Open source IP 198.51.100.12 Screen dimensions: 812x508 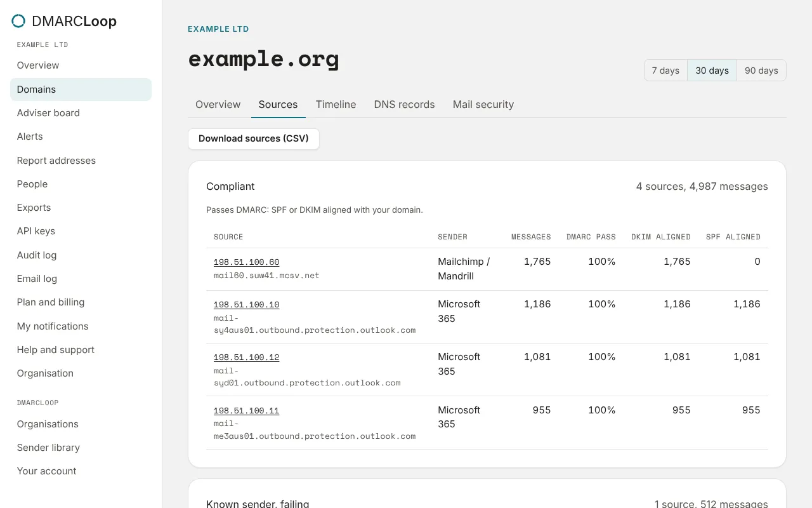[x=246, y=358]
